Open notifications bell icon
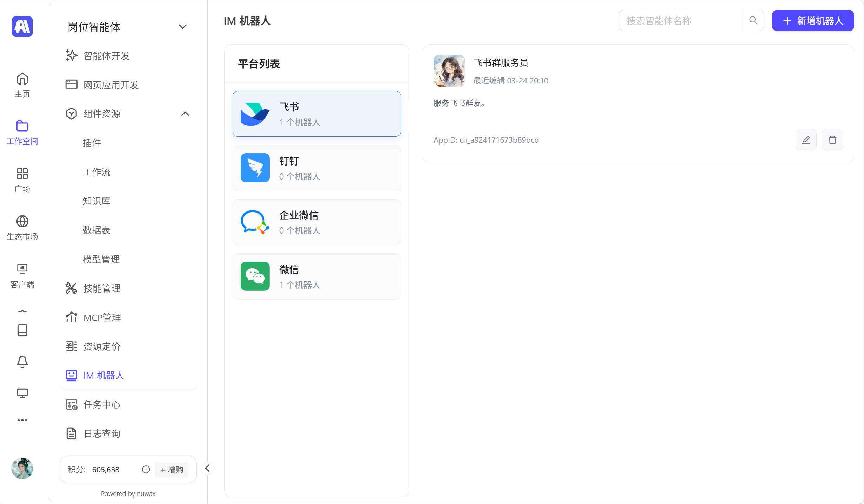 point(22,362)
